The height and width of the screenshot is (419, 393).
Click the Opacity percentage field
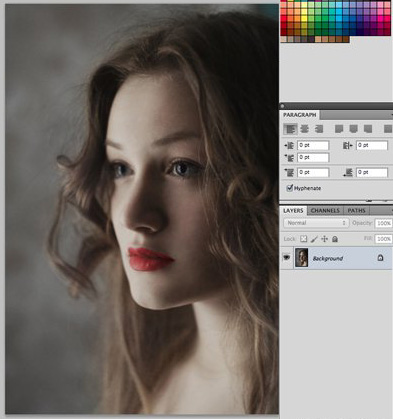[384, 223]
